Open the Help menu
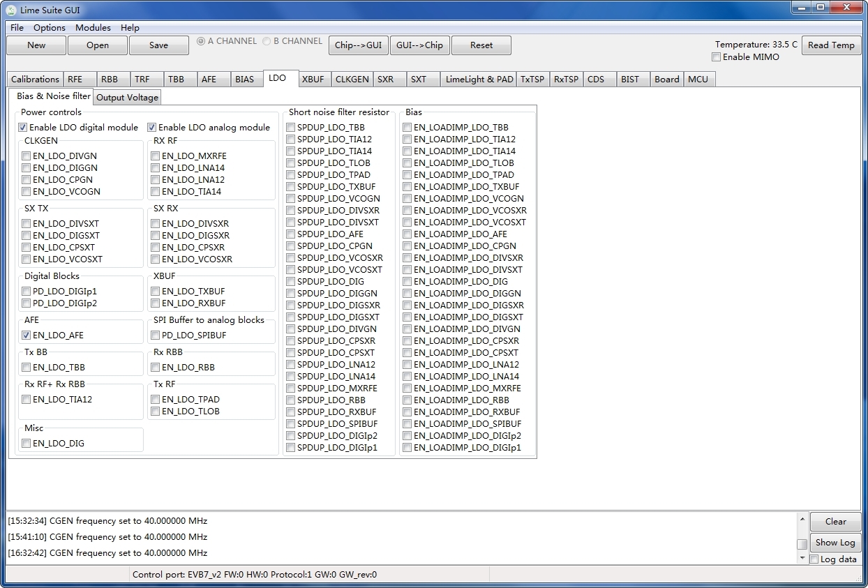 (130, 27)
